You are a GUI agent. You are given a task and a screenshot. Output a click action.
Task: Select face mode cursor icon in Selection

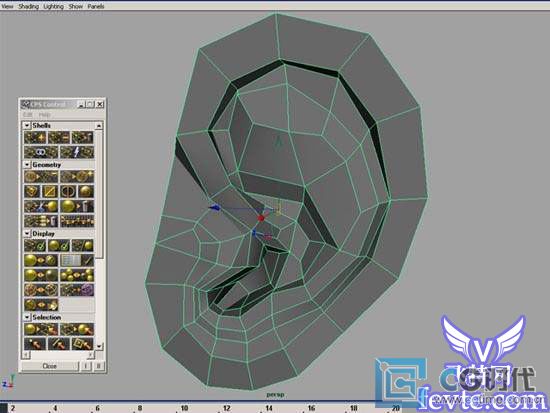pyautogui.click(x=82, y=344)
